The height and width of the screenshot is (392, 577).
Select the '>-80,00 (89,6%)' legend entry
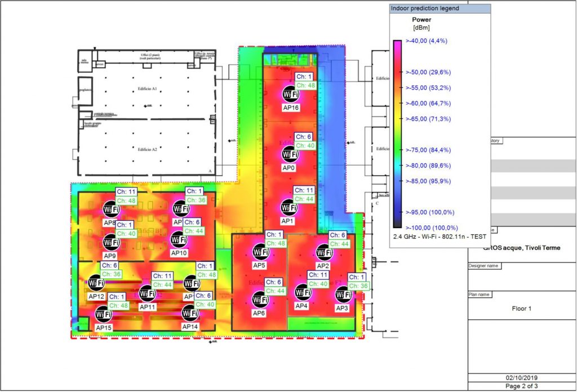coord(428,166)
